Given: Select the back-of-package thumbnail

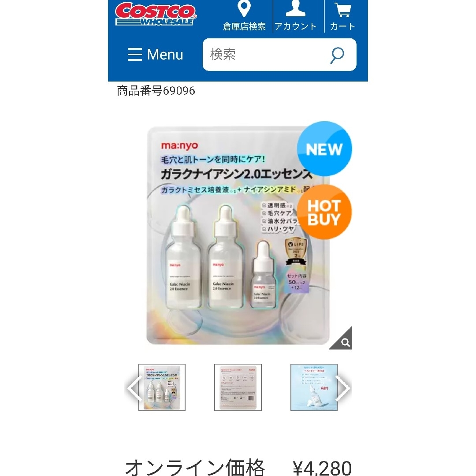Looking at the screenshot, I should pos(238,388).
